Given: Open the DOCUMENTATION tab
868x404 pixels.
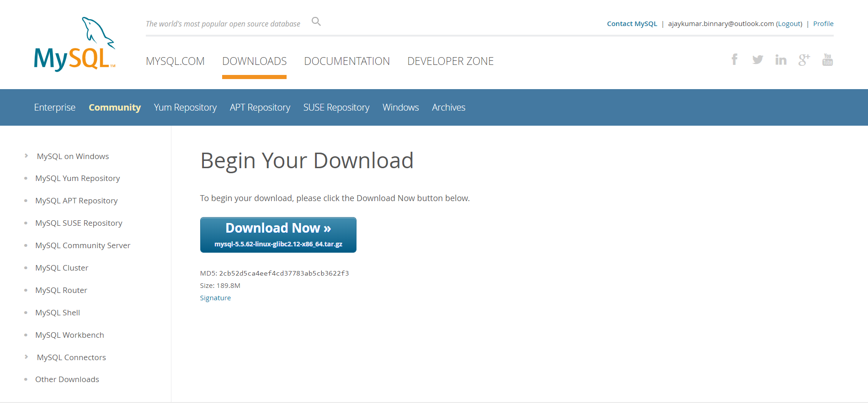Looking at the screenshot, I should click(347, 61).
